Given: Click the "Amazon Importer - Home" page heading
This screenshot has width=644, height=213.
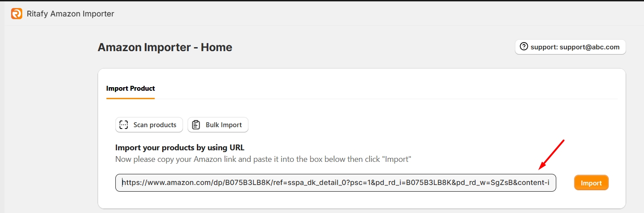Looking at the screenshot, I should [x=165, y=47].
